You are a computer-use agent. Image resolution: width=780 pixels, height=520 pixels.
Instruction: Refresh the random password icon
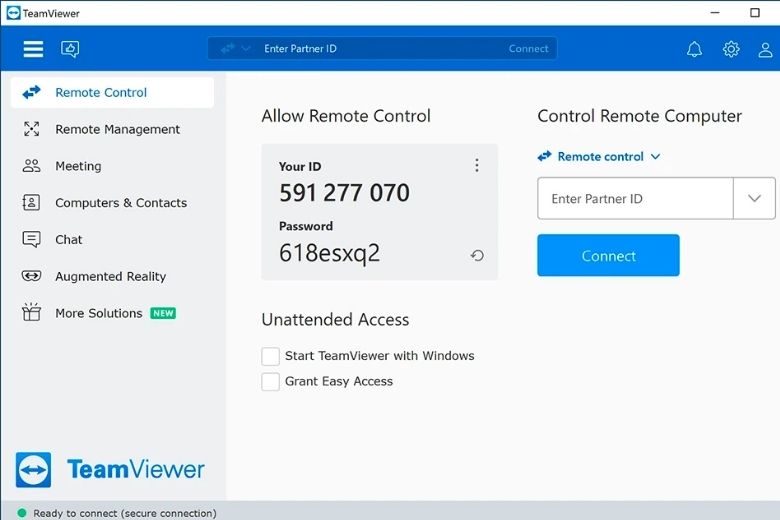click(x=477, y=256)
